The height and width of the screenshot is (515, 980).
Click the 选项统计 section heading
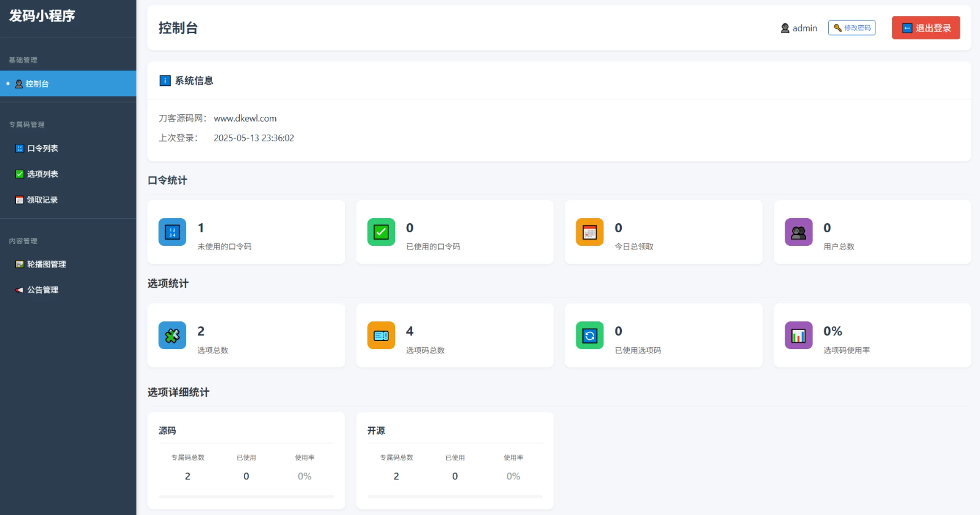pos(168,283)
